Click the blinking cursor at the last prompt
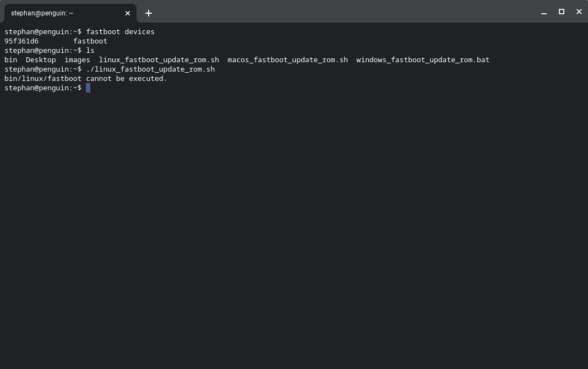The width and height of the screenshot is (588, 369). (88, 88)
